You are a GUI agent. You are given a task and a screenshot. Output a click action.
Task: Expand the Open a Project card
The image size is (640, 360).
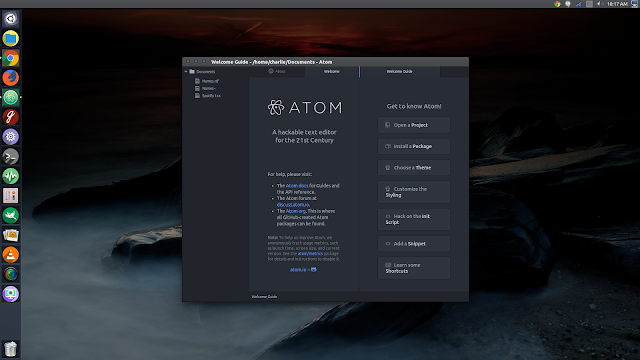pos(414,125)
